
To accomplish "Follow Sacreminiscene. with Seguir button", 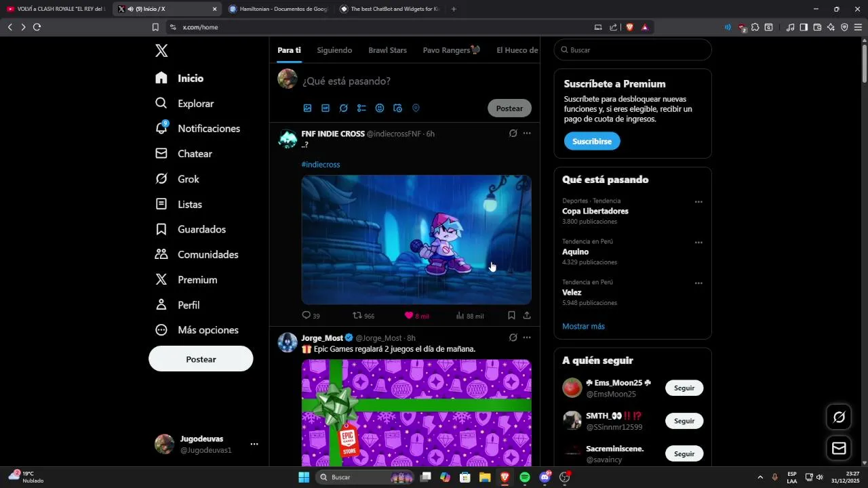I will pyautogui.click(x=684, y=453).
